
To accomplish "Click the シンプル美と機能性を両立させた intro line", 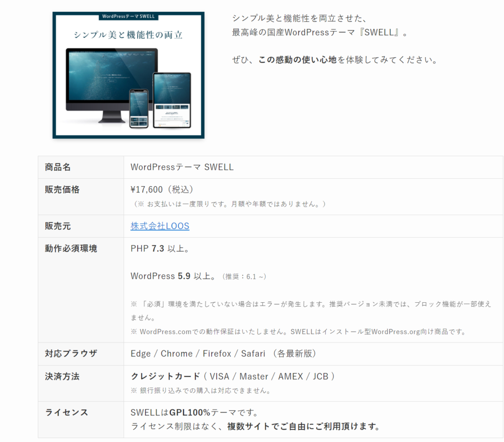I will pos(300,18).
